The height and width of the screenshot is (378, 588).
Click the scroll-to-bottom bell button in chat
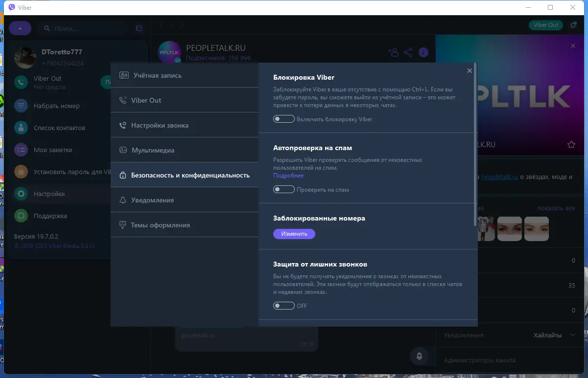coord(419,356)
